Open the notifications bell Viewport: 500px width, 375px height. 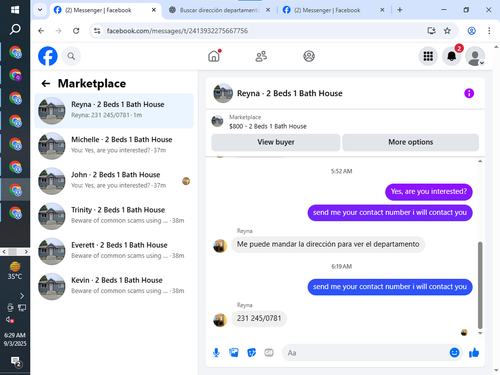[x=452, y=56]
